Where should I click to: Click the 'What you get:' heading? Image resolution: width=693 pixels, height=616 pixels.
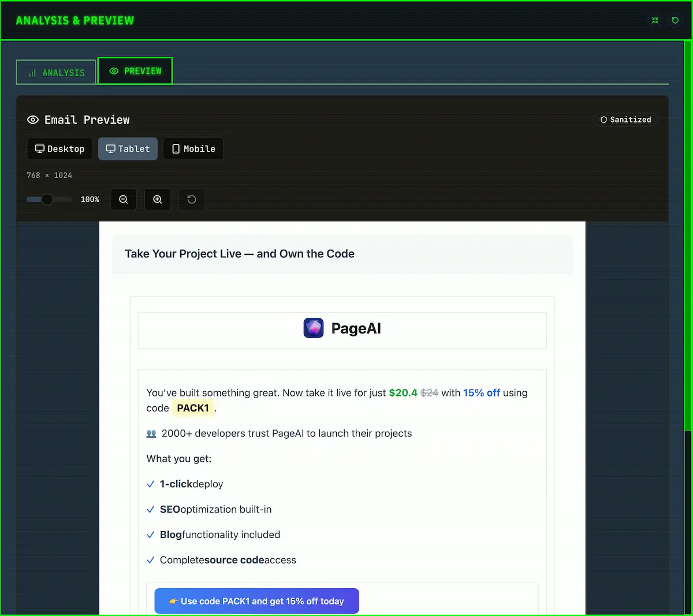179,459
